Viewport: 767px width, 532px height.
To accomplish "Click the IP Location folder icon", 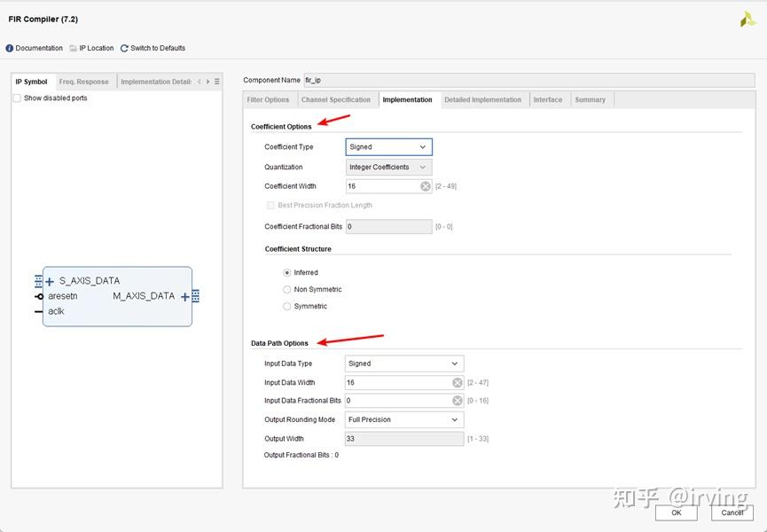I will pos(74,48).
